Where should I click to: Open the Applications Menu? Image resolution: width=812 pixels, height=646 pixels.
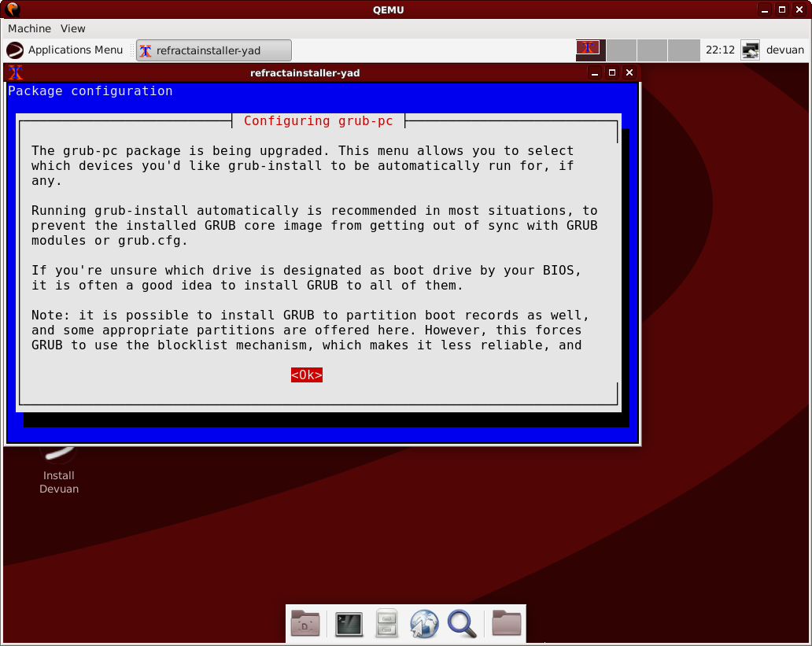coord(65,50)
